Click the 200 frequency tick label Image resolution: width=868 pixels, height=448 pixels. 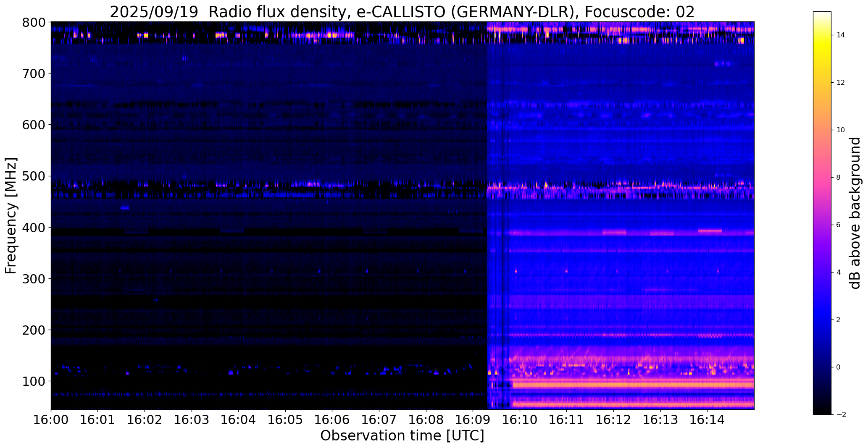pos(34,330)
